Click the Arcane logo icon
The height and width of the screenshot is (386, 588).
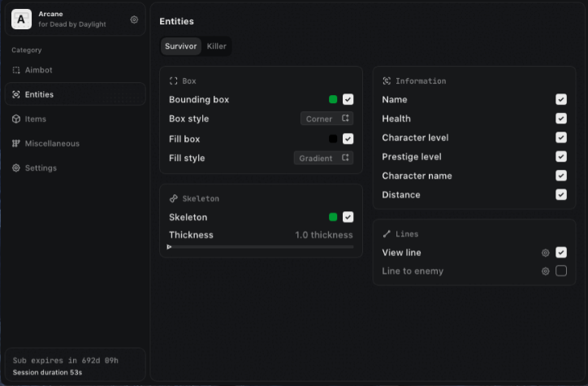[x=22, y=20]
